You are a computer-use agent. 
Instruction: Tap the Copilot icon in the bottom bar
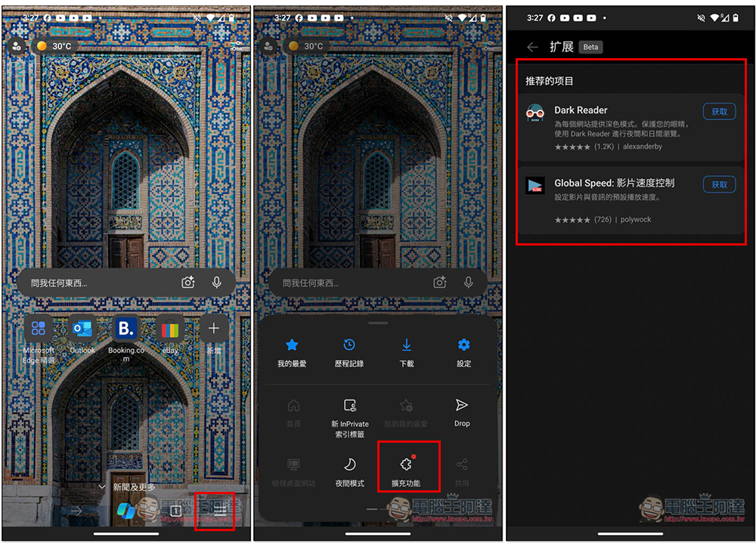[126, 511]
